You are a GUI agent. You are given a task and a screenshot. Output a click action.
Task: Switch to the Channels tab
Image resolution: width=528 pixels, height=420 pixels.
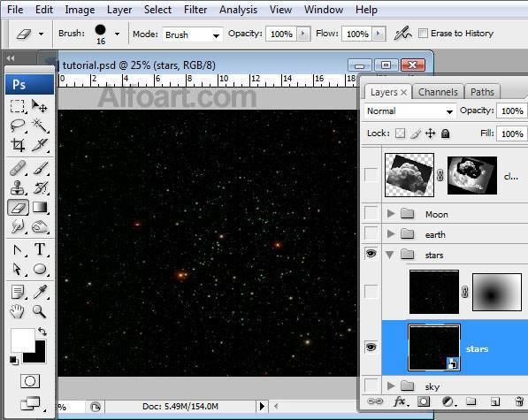pyautogui.click(x=438, y=92)
